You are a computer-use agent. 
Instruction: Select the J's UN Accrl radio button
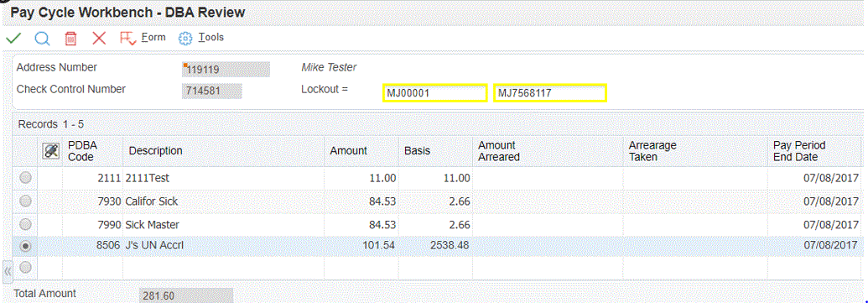[25, 246]
